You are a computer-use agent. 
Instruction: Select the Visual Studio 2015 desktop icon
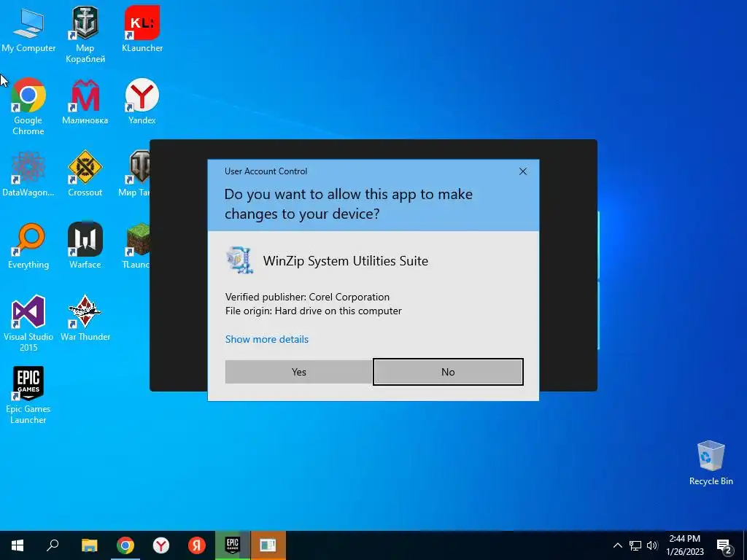(28, 324)
